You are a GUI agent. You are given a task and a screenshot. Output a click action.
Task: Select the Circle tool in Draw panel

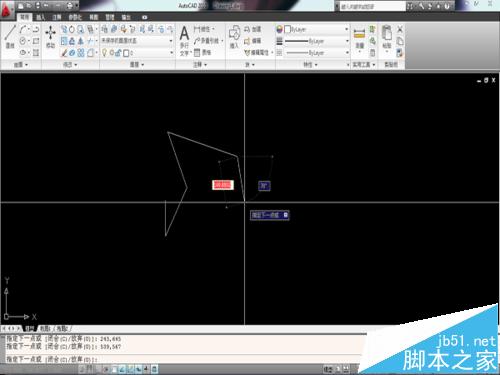23,41
